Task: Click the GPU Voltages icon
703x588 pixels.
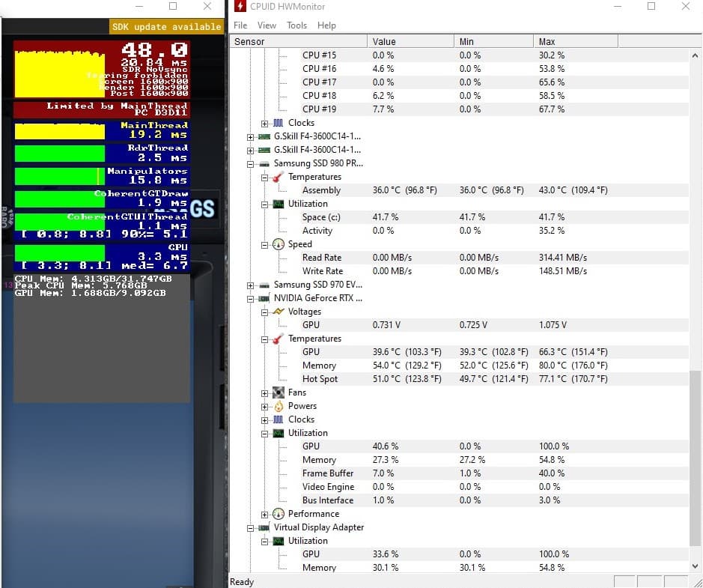Action: (x=278, y=312)
